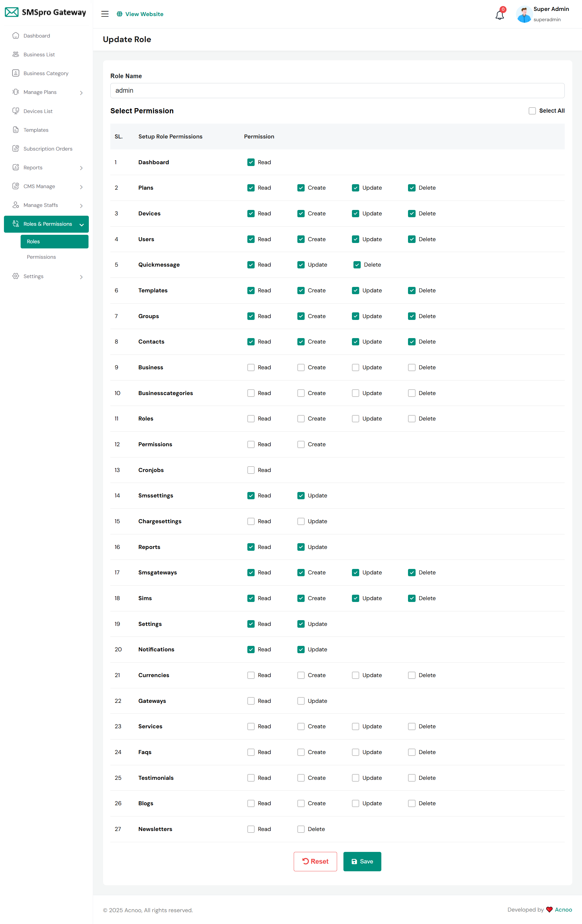Image resolution: width=582 pixels, height=924 pixels.
Task: Expand the Manage Plans submenu arrow
Action: pyautogui.click(x=81, y=93)
